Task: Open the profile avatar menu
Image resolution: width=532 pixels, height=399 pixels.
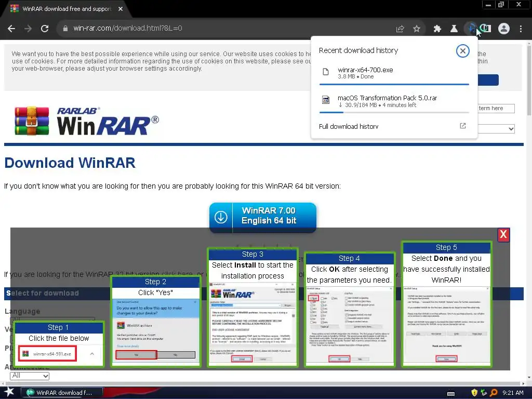Action: [x=504, y=29]
